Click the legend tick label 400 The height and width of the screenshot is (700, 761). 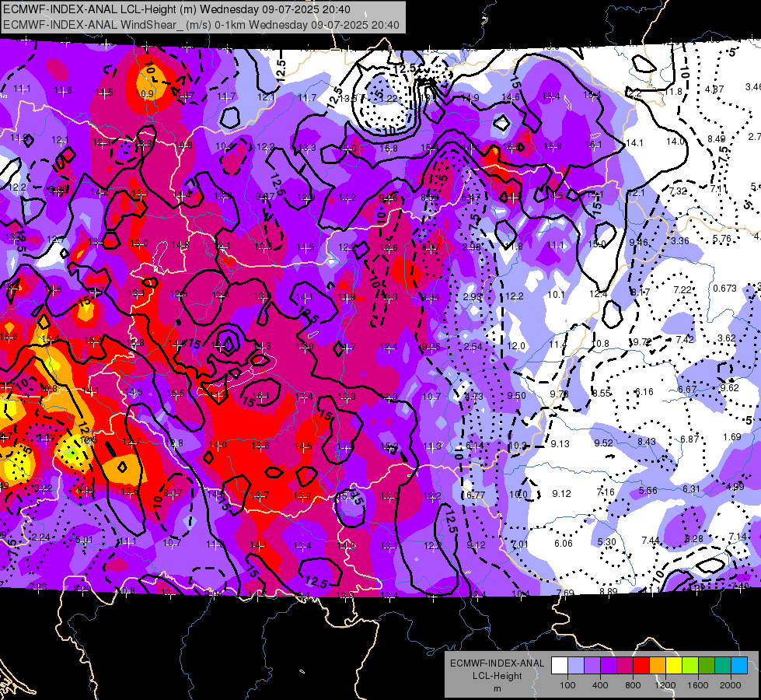pos(600,685)
